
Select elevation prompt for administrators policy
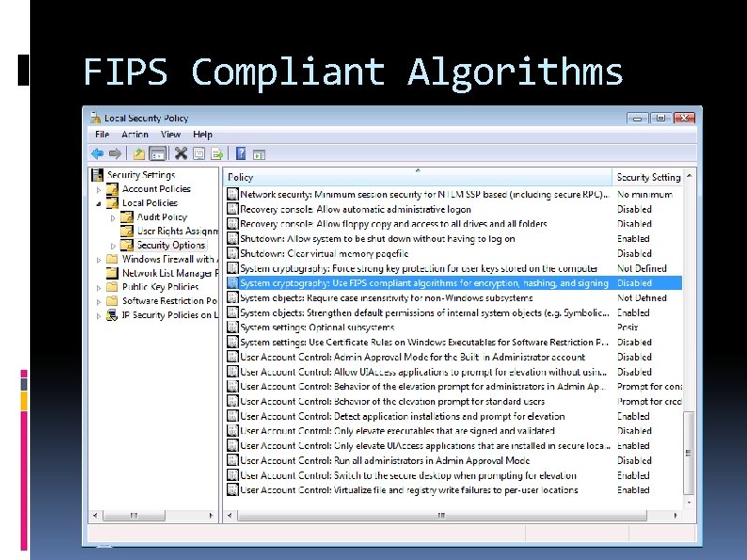[x=454, y=387]
